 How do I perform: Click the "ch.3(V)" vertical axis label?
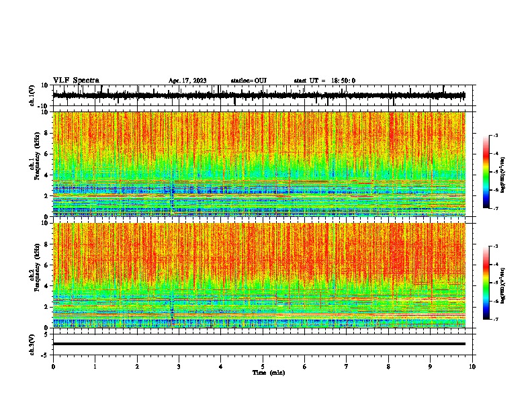(x=33, y=345)
